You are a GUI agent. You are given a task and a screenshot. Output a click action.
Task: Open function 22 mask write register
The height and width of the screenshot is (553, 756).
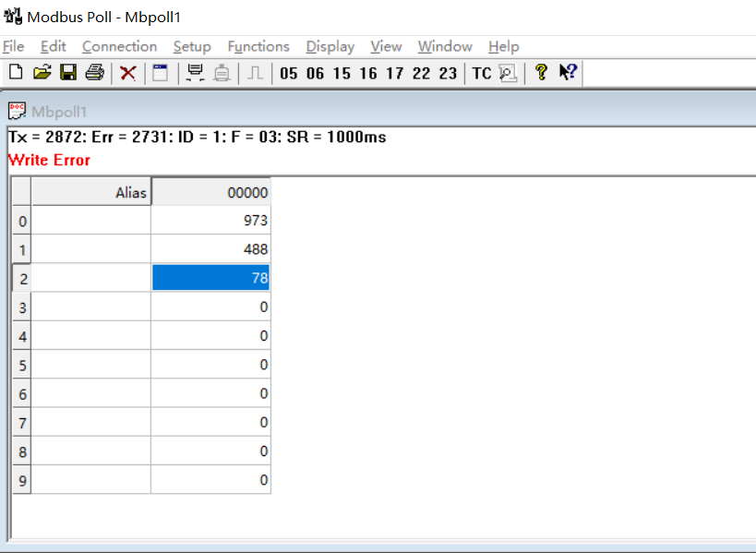pos(421,73)
